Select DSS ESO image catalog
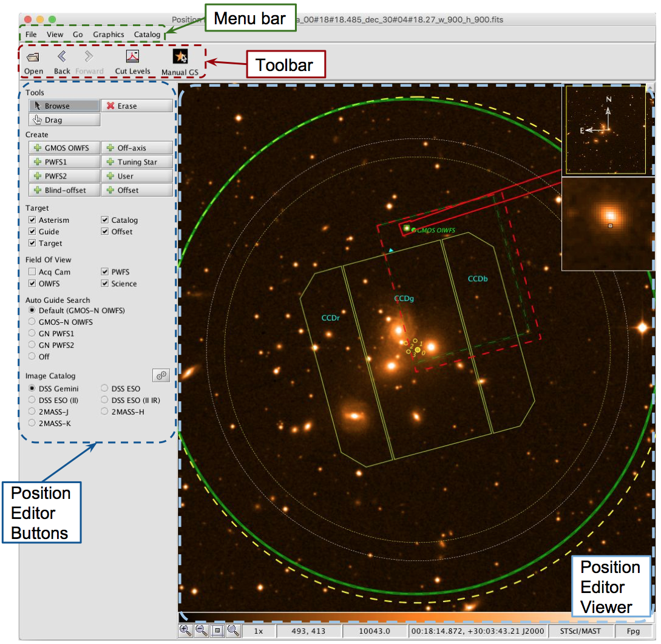The height and width of the screenshot is (644, 661). (x=104, y=388)
